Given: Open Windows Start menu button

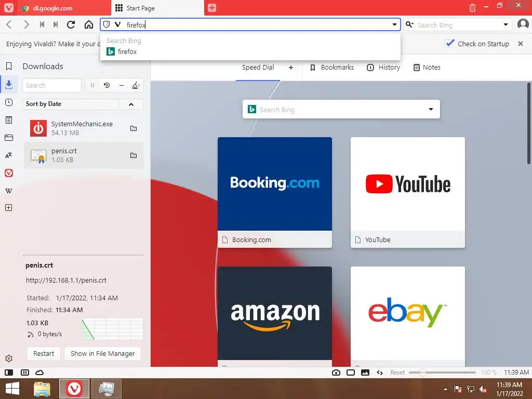Looking at the screenshot, I should pyautogui.click(x=13, y=389).
